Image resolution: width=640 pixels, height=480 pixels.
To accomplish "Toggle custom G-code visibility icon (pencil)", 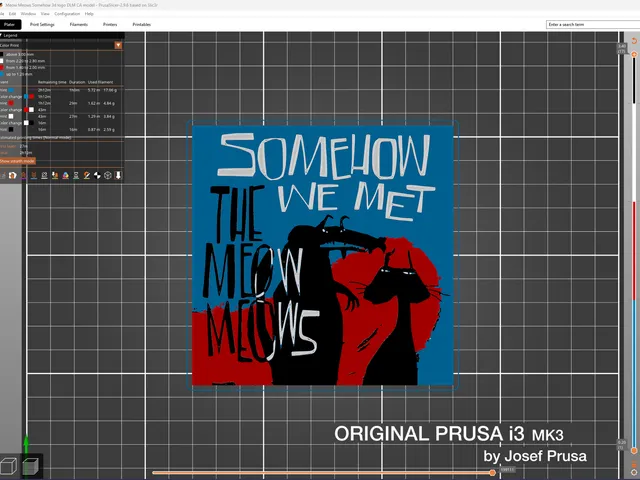I will click(x=87, y=175).
